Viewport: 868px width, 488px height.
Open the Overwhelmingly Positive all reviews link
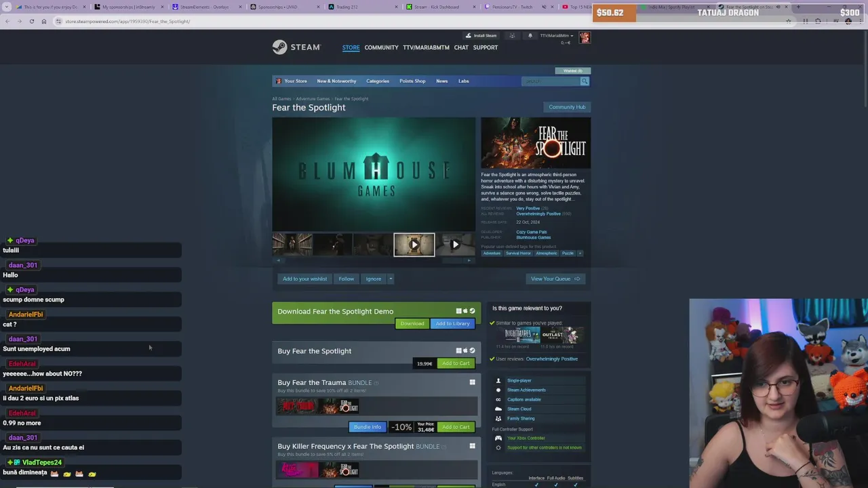(x=538, y=213)
